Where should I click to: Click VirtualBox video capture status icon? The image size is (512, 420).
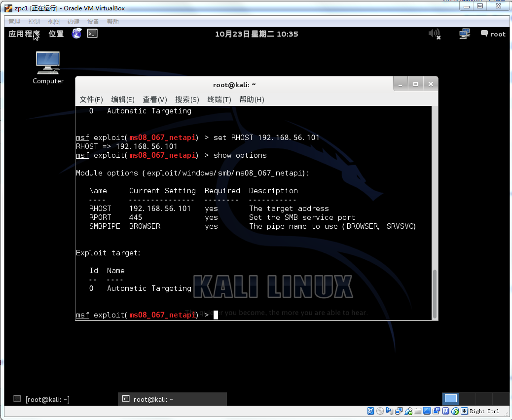[436, 411]
